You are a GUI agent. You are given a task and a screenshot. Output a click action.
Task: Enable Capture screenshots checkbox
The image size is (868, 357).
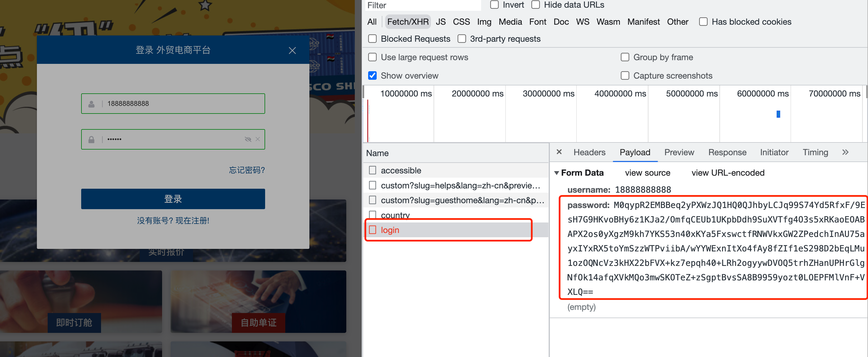(625, 76)
